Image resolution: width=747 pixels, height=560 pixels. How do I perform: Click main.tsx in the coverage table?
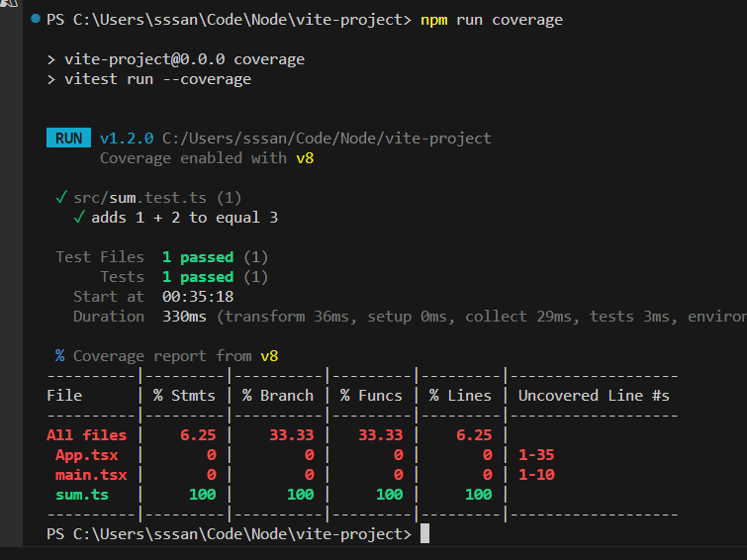pyautogui.click(x=88, y=475)
